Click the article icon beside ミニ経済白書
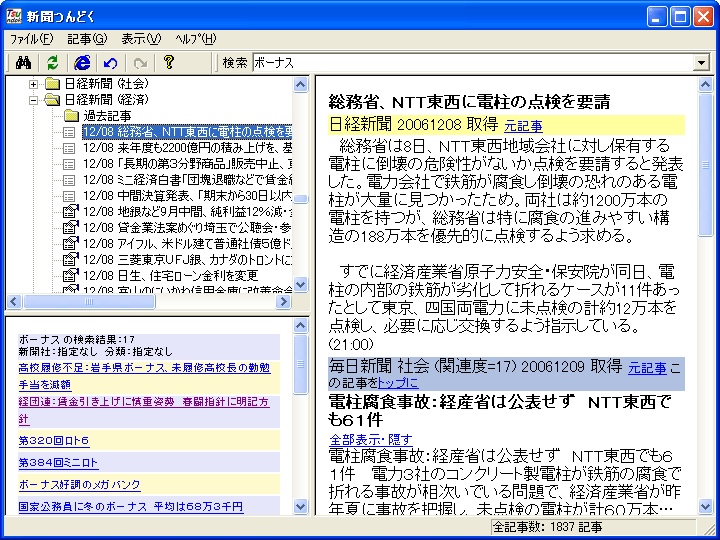Image resolution: width=720 pixels, height=540 pixels. pyautogui.click(x=69, y=180)
